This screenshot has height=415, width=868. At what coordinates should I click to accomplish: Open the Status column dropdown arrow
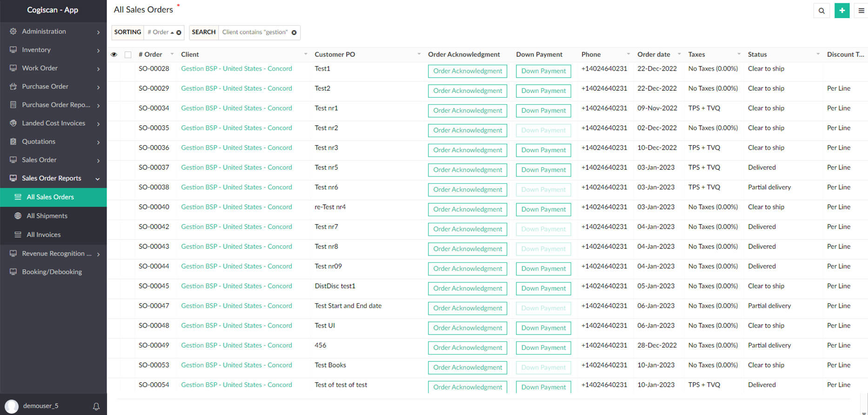(818, 54)
